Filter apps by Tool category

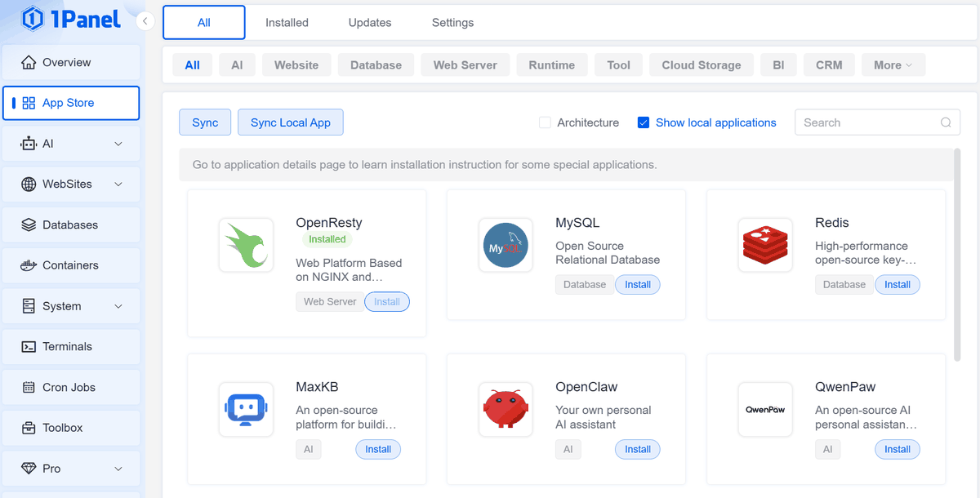point(618,65)
